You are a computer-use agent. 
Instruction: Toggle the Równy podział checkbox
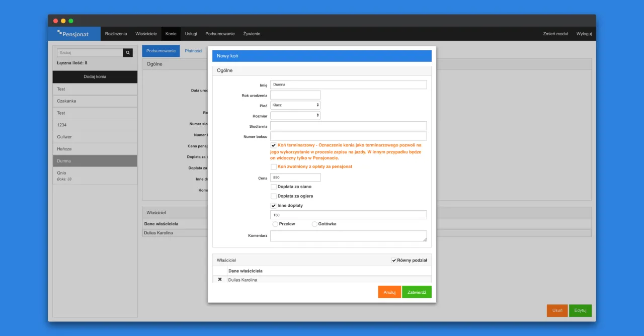[394, 261]
